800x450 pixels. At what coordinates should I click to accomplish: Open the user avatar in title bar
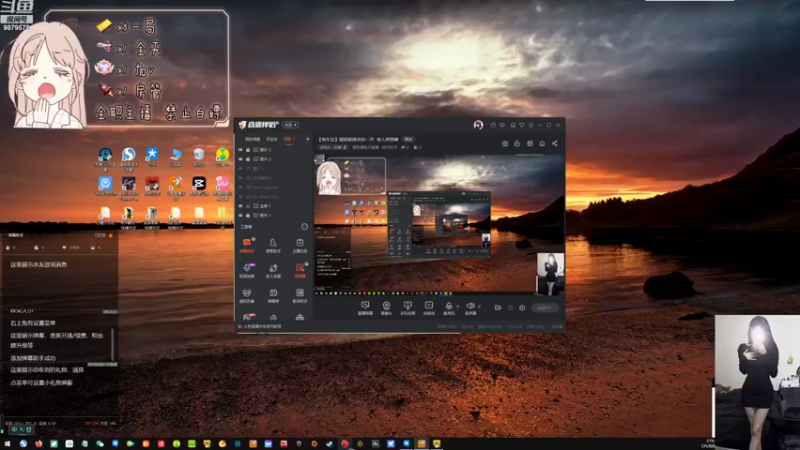[x=478, y=125]
